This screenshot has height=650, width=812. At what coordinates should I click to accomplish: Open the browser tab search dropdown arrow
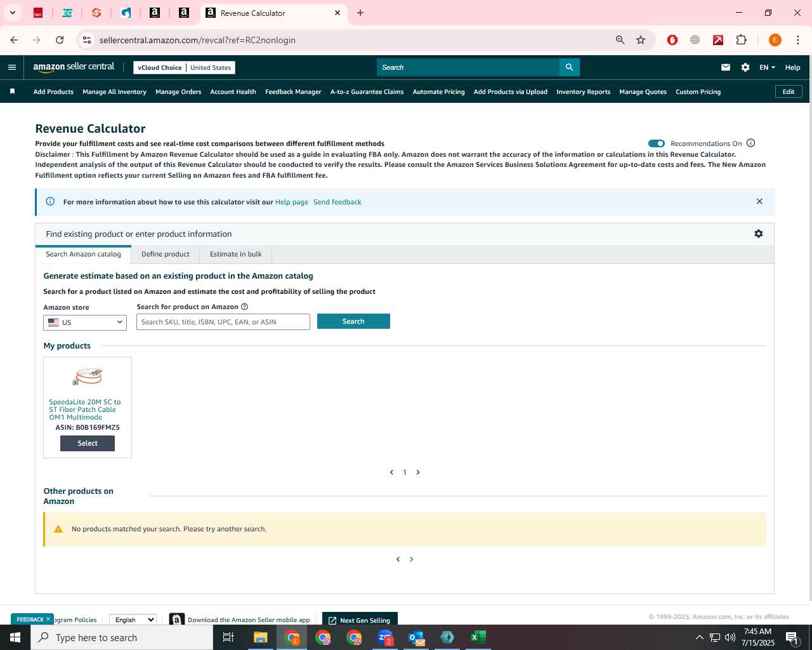click(x=12, y=13)
